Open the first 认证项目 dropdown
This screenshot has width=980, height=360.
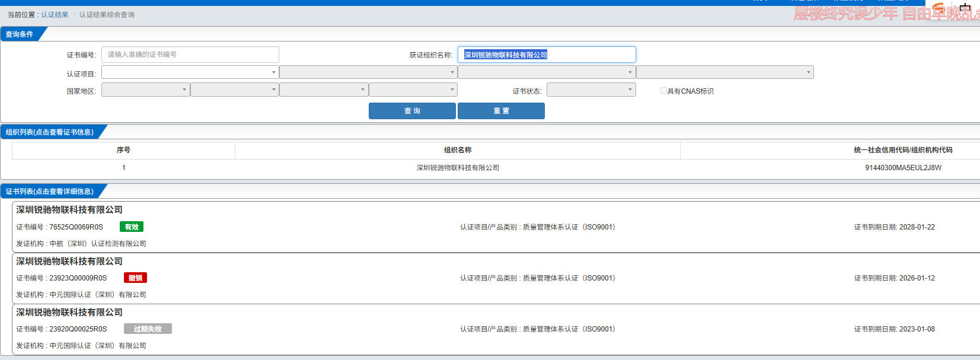tap(190, 72)
